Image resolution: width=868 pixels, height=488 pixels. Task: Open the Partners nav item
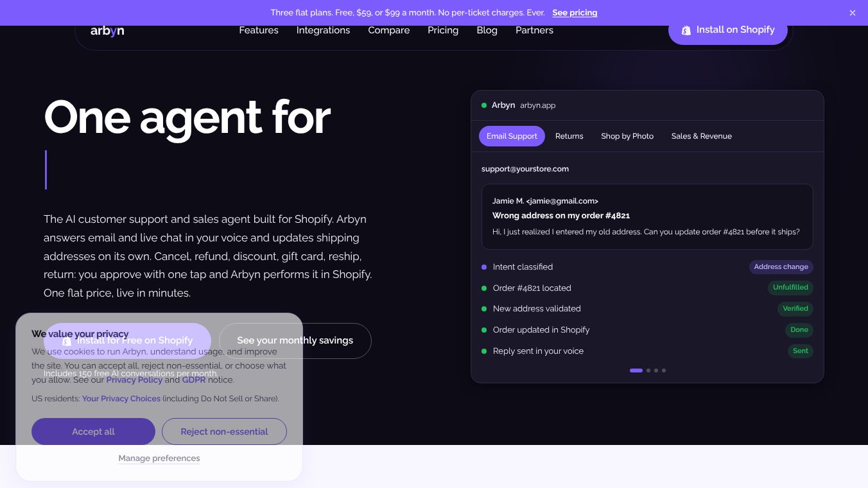(x=534, y=30)
